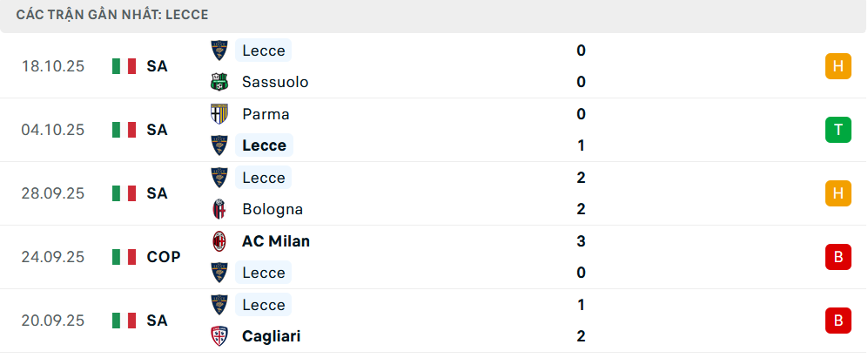
Task: Open the AC Milan team link
Action: [x=276, y=241]
